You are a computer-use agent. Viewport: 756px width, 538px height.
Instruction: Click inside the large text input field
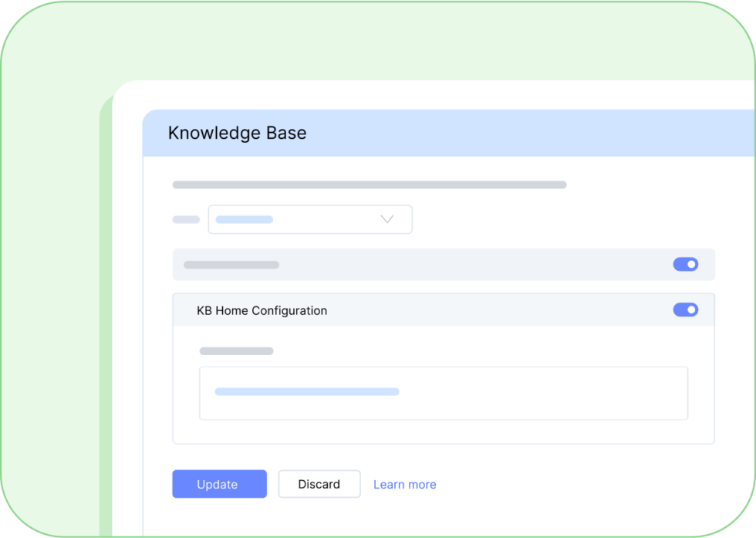click(444, 393)
